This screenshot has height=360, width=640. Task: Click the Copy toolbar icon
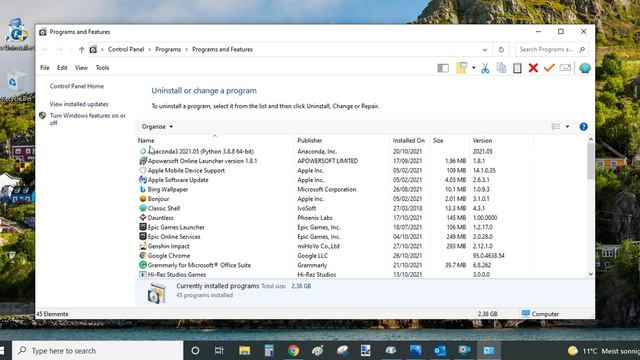tap(501, 68)
